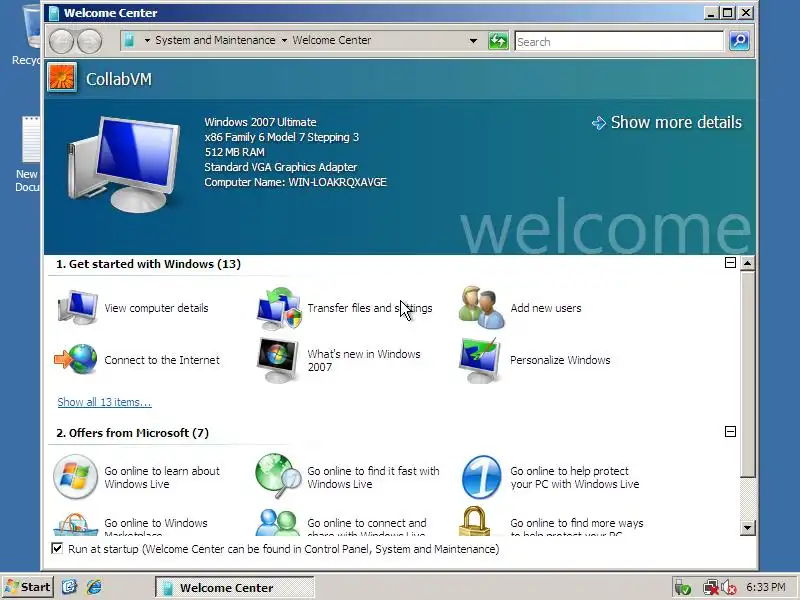Click Connect to the Internet label

[162, 360]
